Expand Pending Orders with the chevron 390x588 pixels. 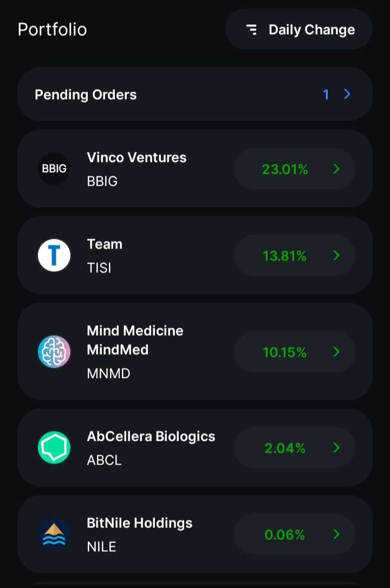point(347,94)
